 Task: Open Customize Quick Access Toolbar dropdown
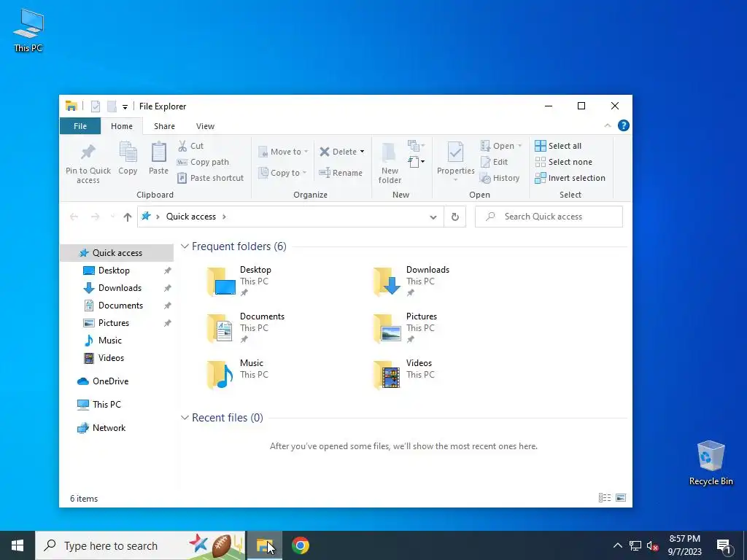click(125, 106)
